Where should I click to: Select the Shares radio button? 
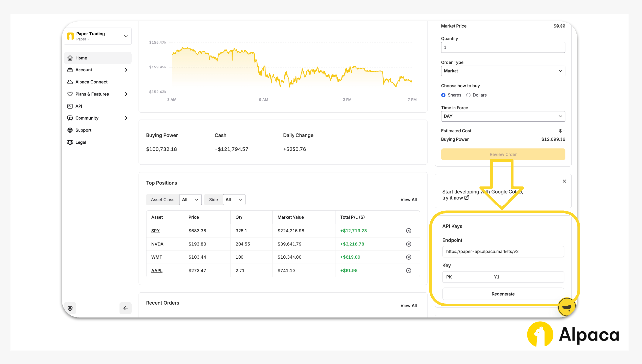point(443,95)
